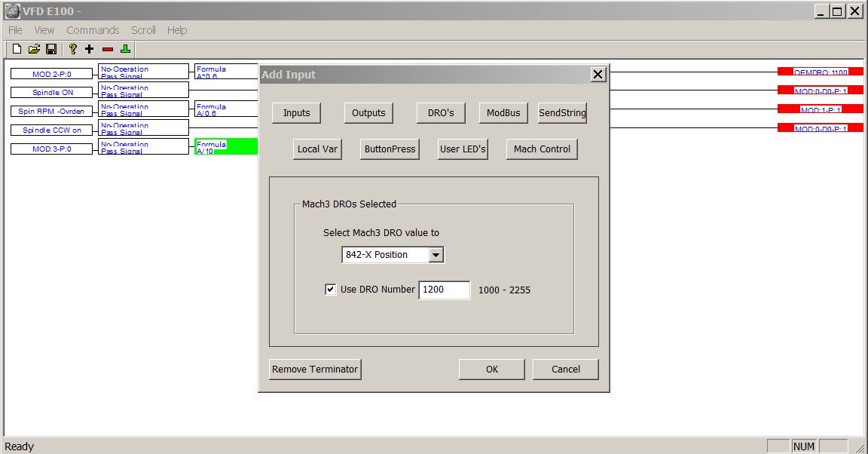Select the Formula A/0.6 block

(226, 109)
